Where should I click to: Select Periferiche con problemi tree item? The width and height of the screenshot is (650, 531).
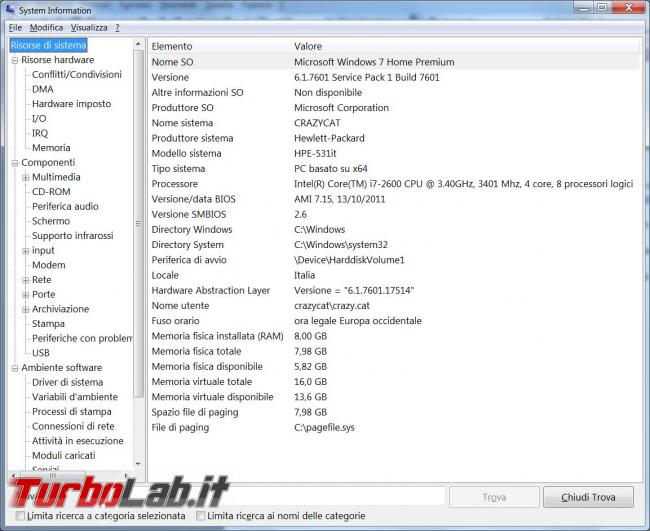tap(82, 338)
